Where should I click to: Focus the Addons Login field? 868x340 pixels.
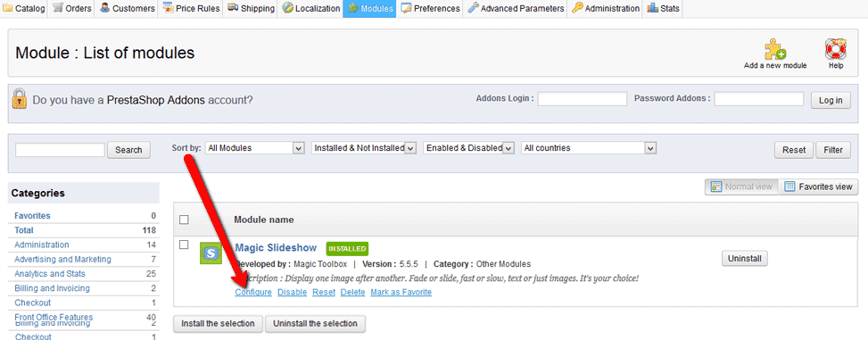coord(582,99)
